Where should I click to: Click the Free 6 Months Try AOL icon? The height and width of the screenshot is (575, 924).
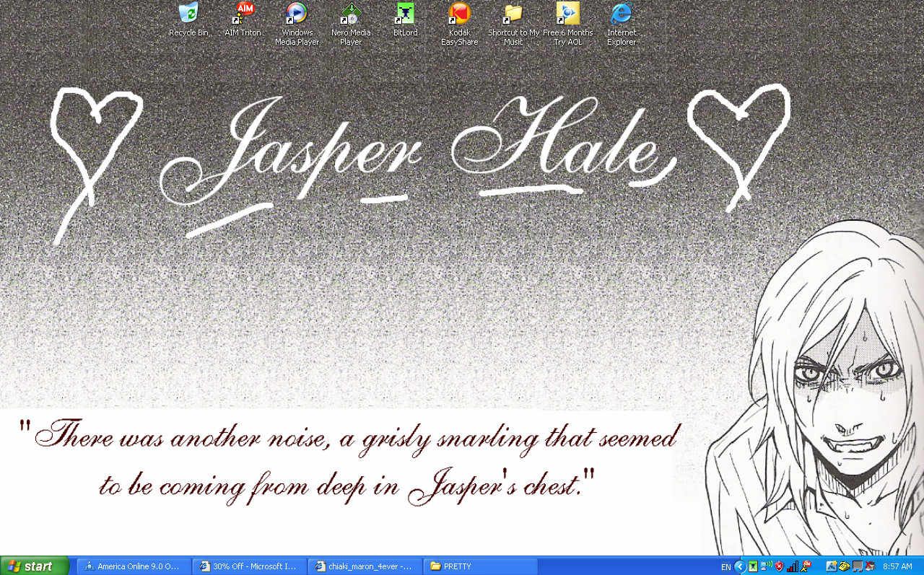point(567,14)
